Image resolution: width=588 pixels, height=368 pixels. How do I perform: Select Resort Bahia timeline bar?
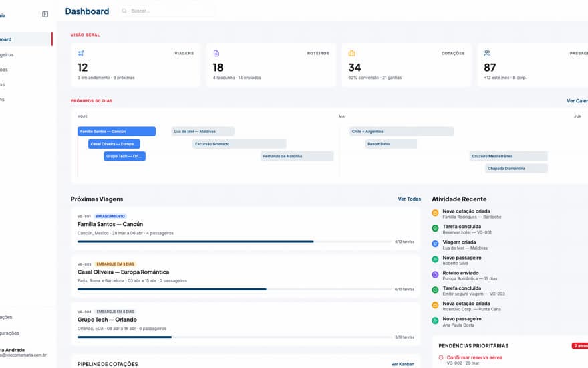[x=391, y=144]
